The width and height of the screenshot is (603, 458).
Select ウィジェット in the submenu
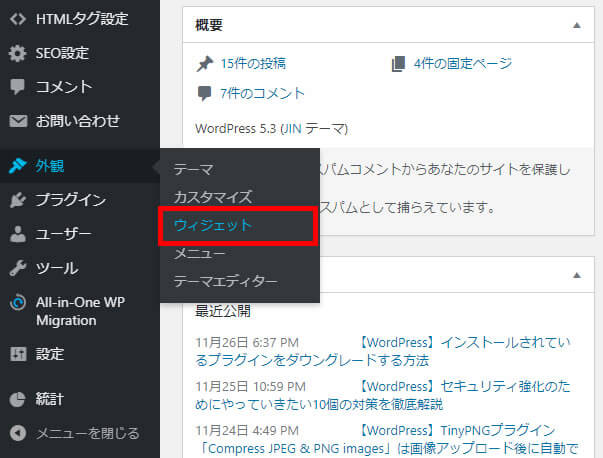(212, 225)
